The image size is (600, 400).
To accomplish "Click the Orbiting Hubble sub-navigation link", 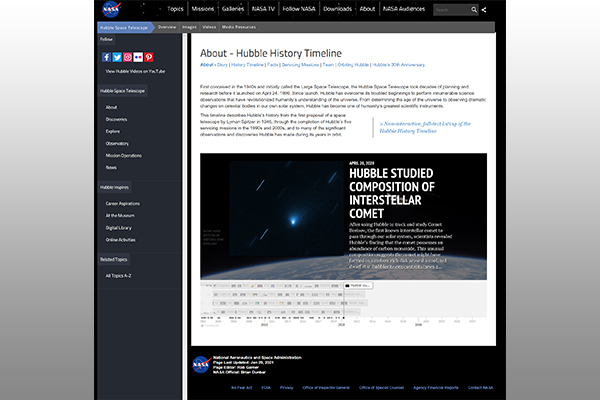I will point(353,65).
